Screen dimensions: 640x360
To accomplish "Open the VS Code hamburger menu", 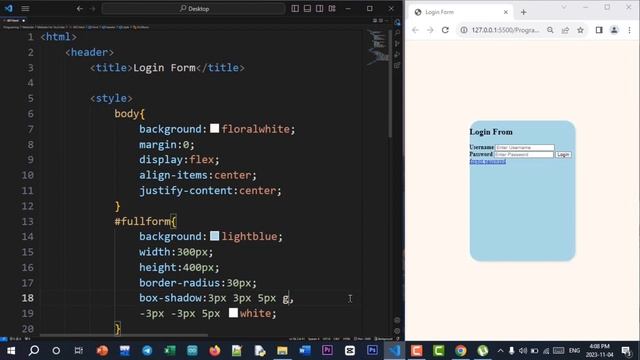I will 25,9.
